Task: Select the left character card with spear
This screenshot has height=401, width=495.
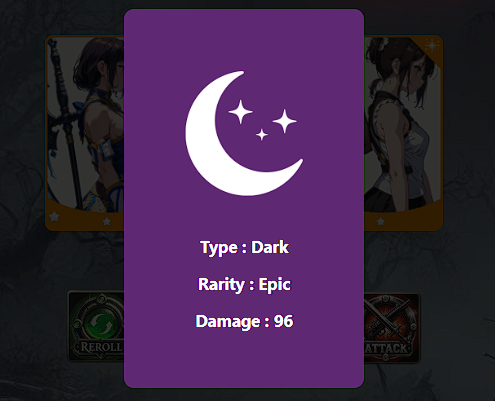Action: [x=85, y=133]
